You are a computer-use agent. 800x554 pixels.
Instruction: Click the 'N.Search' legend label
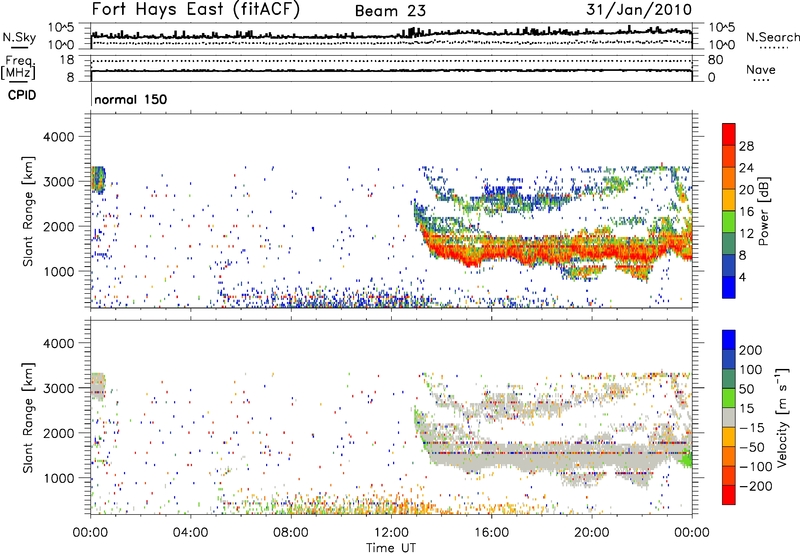click(772, 37)
